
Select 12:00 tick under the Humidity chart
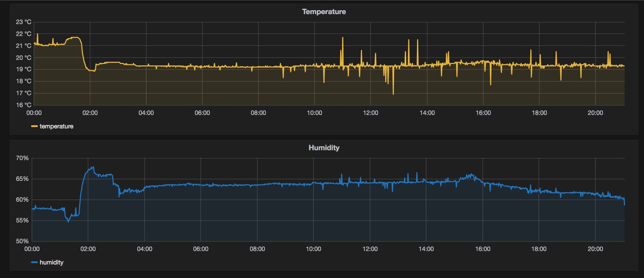pyautogui.click(x=370, y=249)
